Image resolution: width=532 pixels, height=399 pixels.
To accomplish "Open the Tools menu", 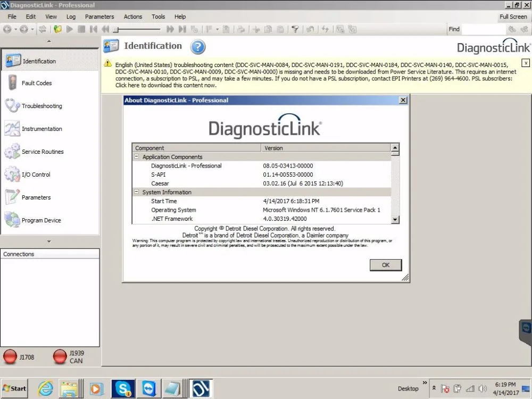I will point(158,16).
